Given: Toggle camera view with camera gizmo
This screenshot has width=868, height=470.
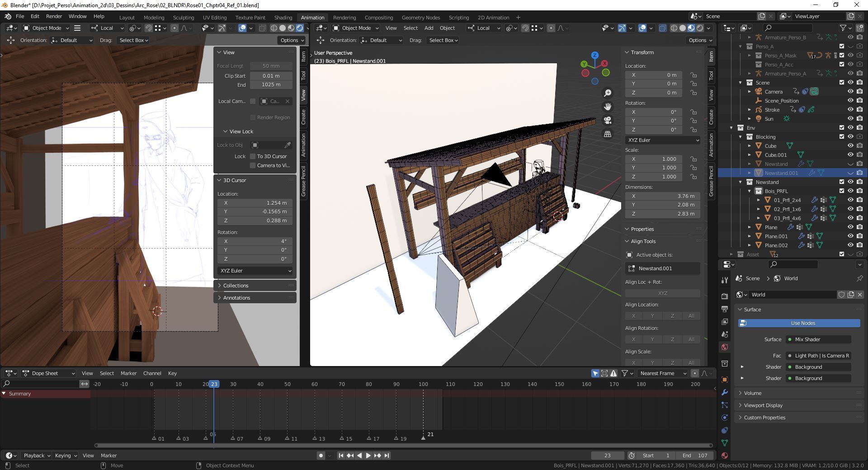Looking at the screenshot, I should 608,120.
